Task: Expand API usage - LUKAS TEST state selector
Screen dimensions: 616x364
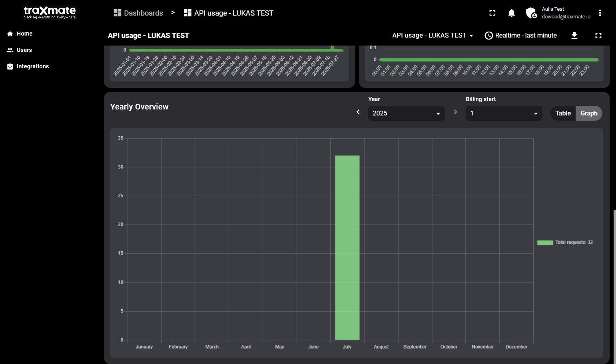Action: click(x=433, y=36)
